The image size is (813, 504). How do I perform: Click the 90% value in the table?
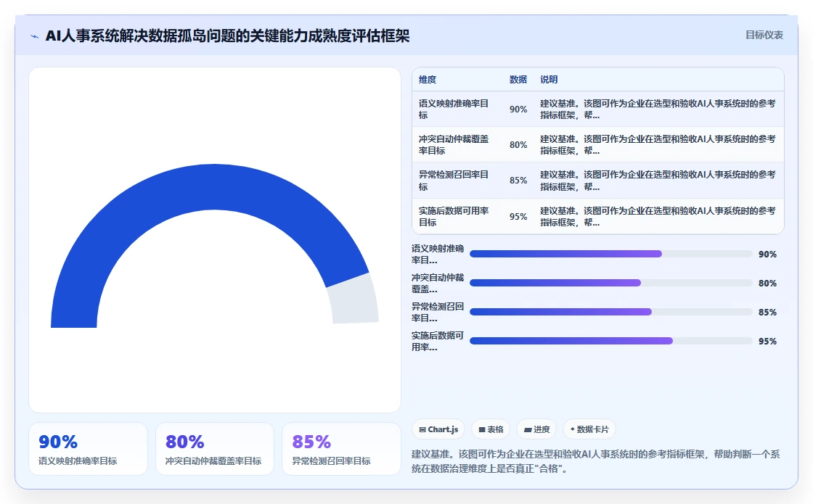tap(518, 110)
